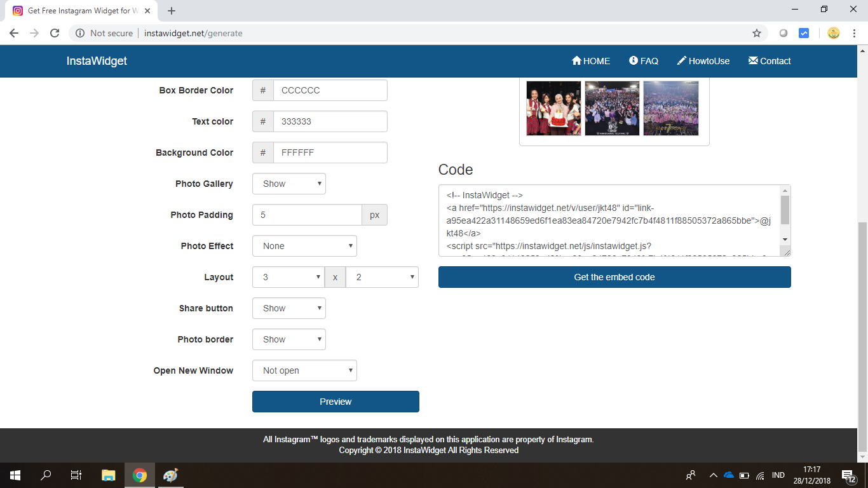Click inside the Code textarea
This screenshot has height=488, width=868.
point(609,220)
